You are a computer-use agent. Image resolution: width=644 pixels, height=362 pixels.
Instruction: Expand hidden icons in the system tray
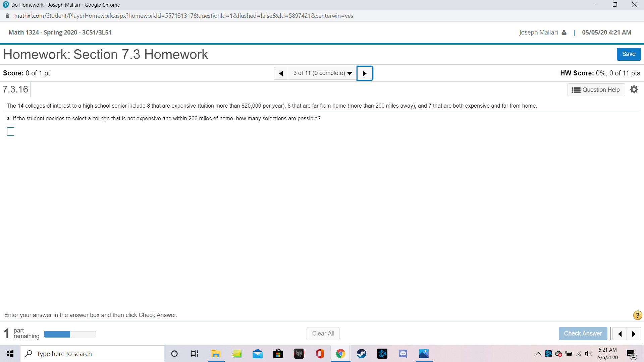tap(538, 353)
